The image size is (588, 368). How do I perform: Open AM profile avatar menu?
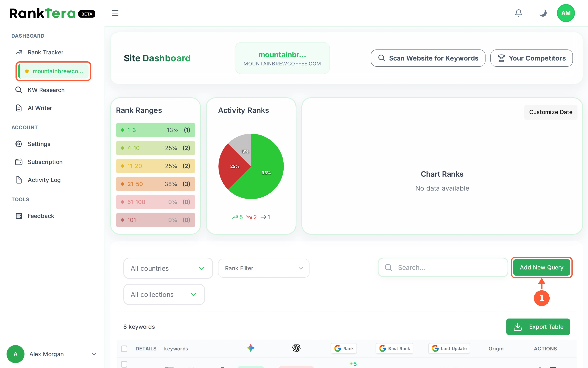[x=566, y=13]
